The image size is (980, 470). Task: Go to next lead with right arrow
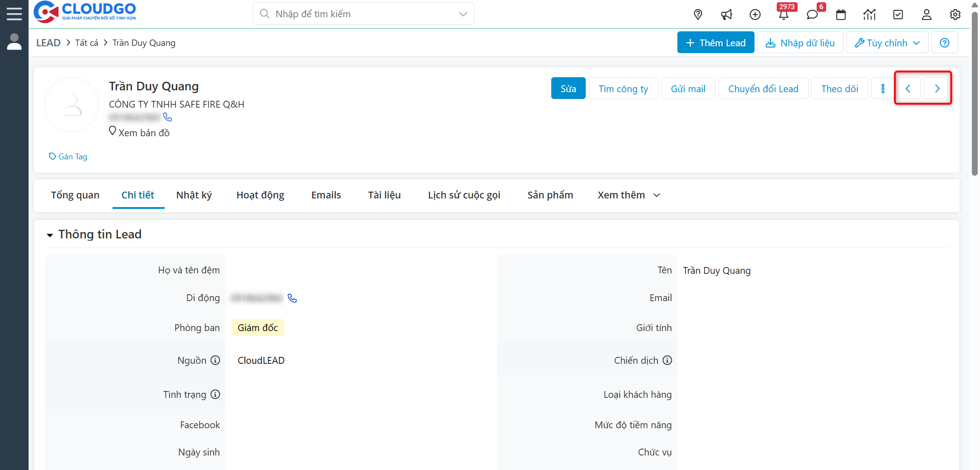click(937, 89)
